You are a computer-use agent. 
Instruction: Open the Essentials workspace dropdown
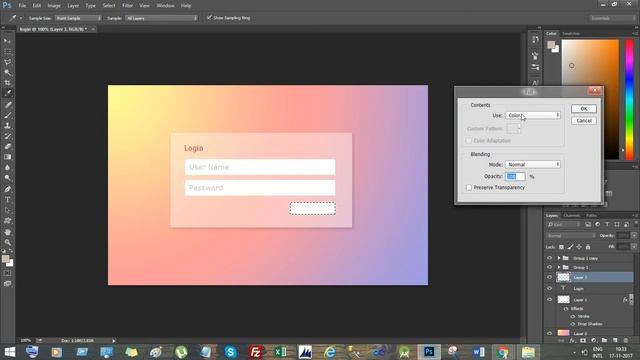tap(612, 18)
